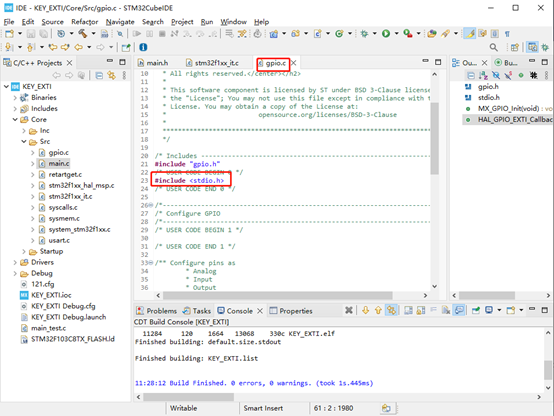The height and width of the screenshot is (416, 554).
Task: Open the Window menu
Action: [233, 22]
